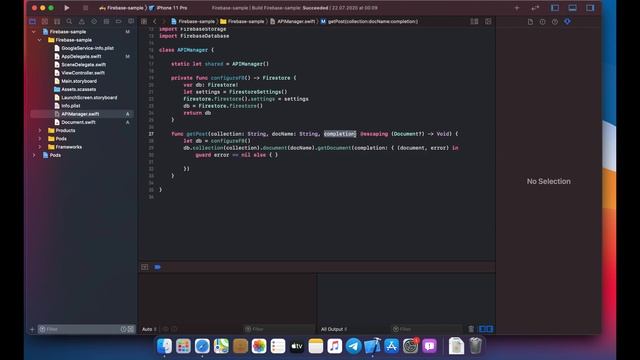This screenshot has width=640, height=360.
Task: Adjust editor options menu
Action: [474, 22]
